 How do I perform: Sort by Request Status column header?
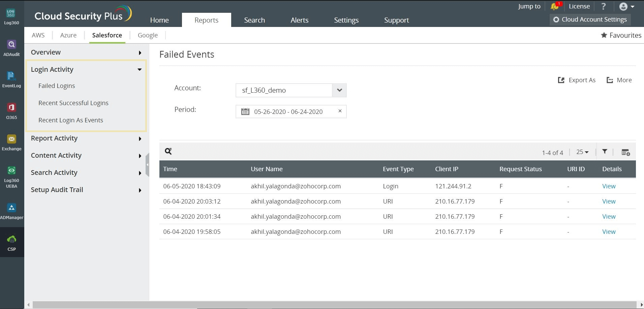520,169
